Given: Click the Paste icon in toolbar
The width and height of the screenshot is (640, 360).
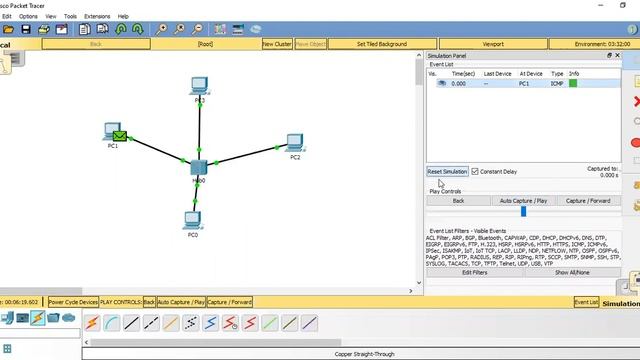Looking at the screenshot, I should tap(102, 29).
